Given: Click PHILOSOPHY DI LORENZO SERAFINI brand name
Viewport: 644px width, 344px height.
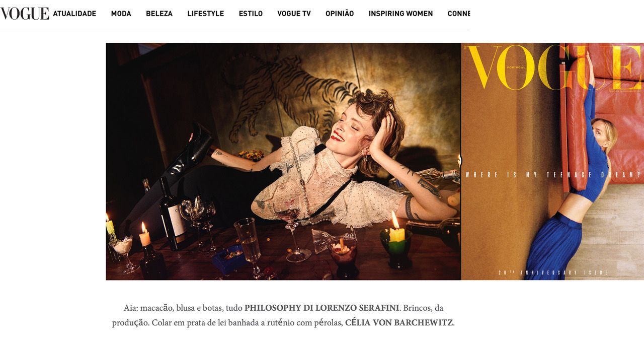Looking at the screenshot, I should [322, 308].
